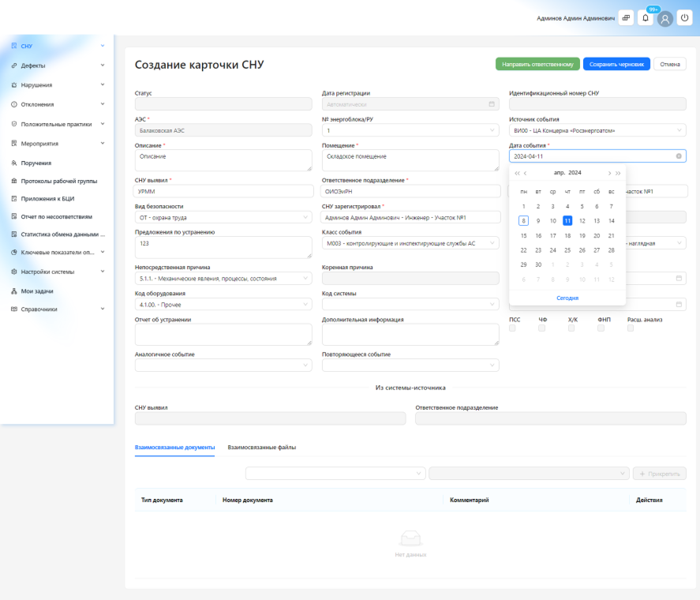Go to previous year in calendar
This screenshot has width=700, height=600.
[517, 173]
